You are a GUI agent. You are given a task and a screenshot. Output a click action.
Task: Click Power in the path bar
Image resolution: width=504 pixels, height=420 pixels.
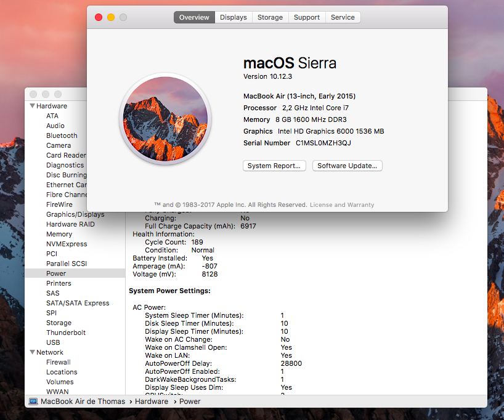[190, 402]
